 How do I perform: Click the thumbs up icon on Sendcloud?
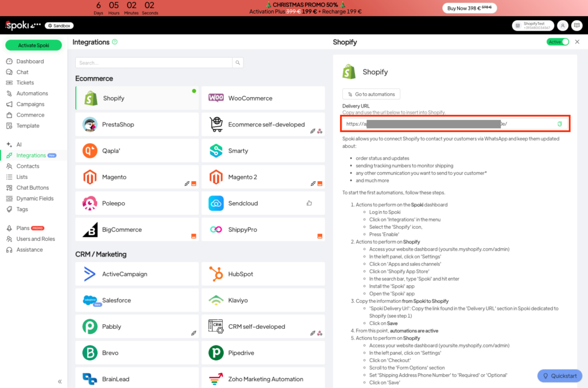click(309, 203)
